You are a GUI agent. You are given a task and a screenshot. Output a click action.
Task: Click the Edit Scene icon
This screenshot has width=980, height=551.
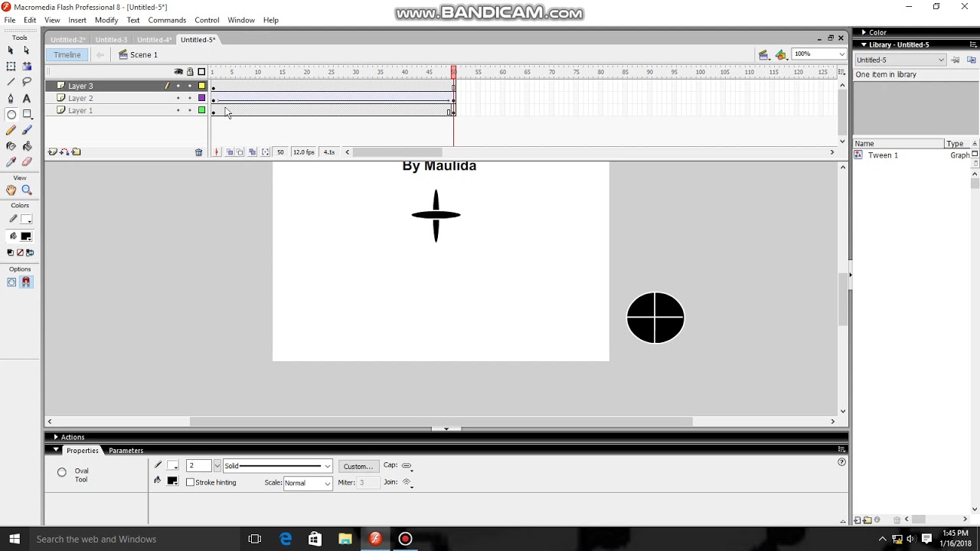tap(763, 54)
